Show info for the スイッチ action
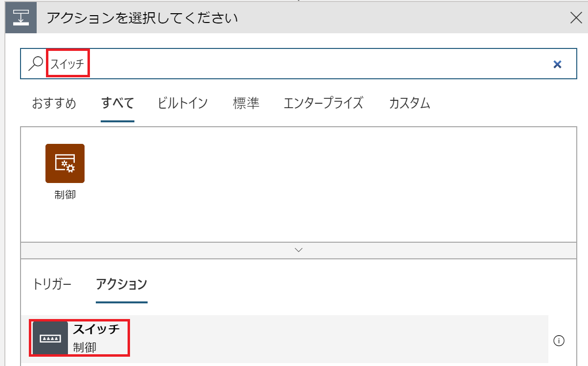The height and width of the screenshot is (366, 588). tap(559, 341)
